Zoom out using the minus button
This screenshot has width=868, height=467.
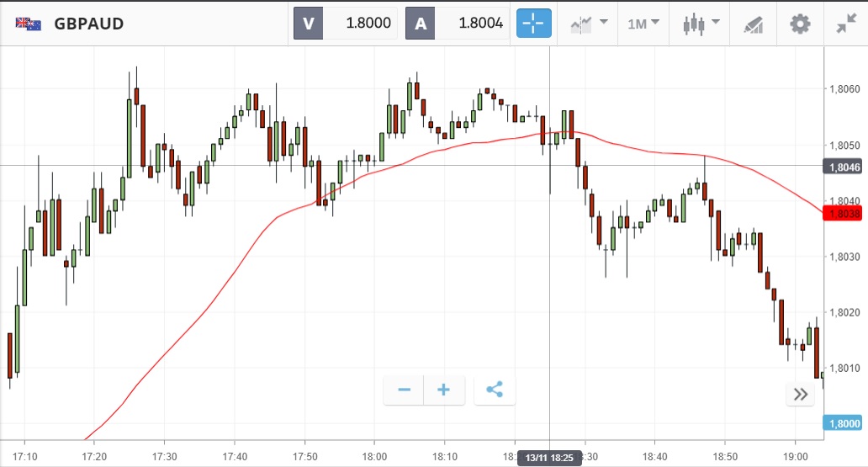pos(404,390)
